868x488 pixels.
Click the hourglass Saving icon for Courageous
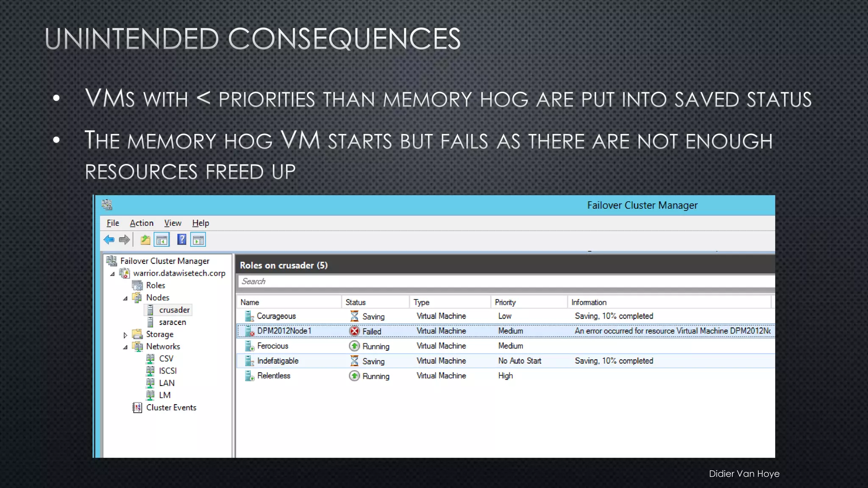[354, 316]
